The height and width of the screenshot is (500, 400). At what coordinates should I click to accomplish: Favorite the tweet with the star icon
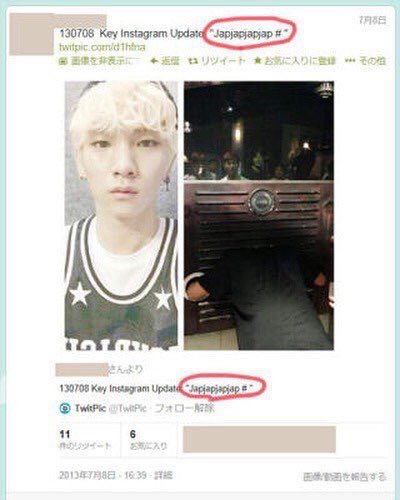pyautogui.click(x=257, y=61)
